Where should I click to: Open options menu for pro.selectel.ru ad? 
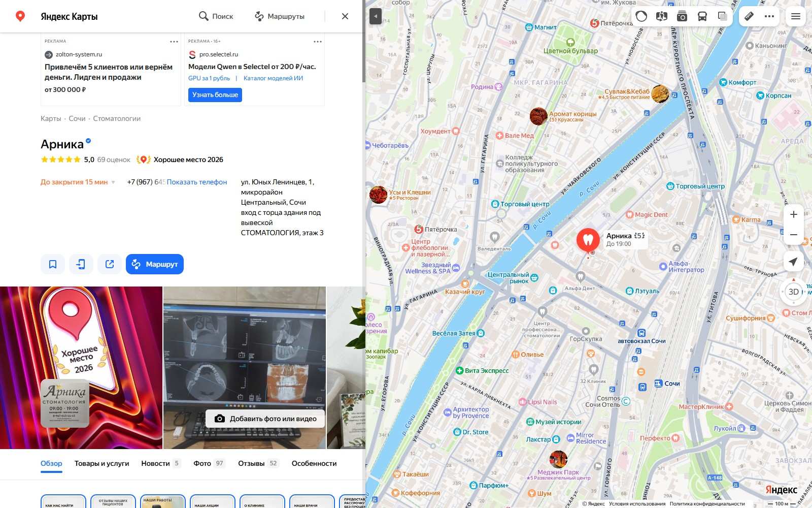(318, 42)
